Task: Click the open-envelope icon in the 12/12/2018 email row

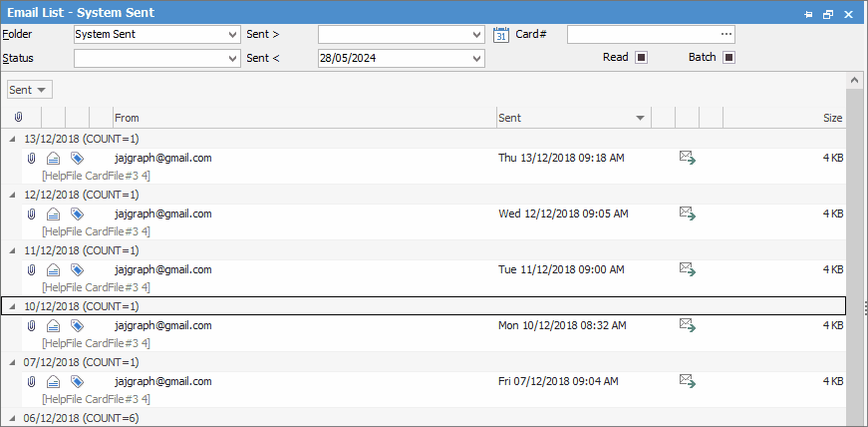Action: coord(53,214)
